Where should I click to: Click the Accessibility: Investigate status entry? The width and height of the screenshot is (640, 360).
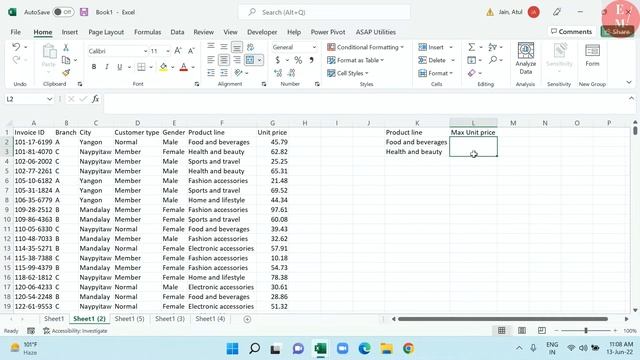point(76,331)
